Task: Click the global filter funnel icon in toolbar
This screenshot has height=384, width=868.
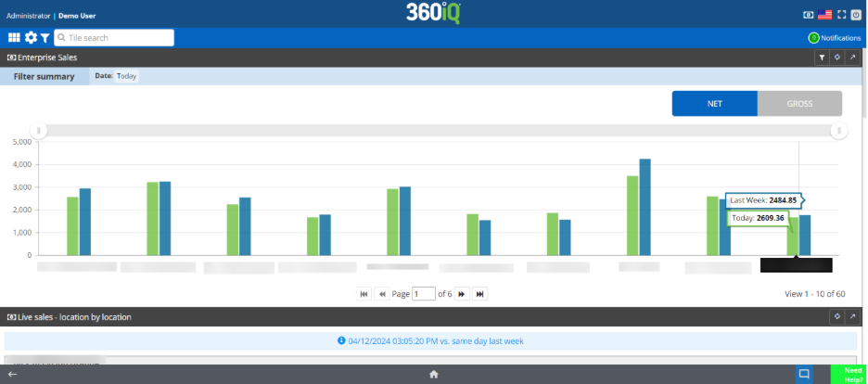Action: pyautogui.click(x=45, y=38)
